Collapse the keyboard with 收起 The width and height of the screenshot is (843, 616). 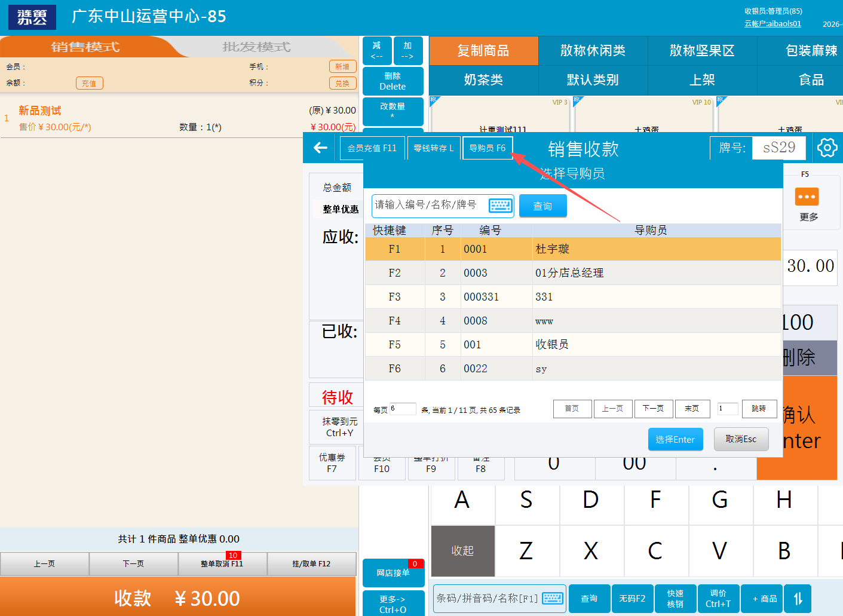tap(462, 551)
